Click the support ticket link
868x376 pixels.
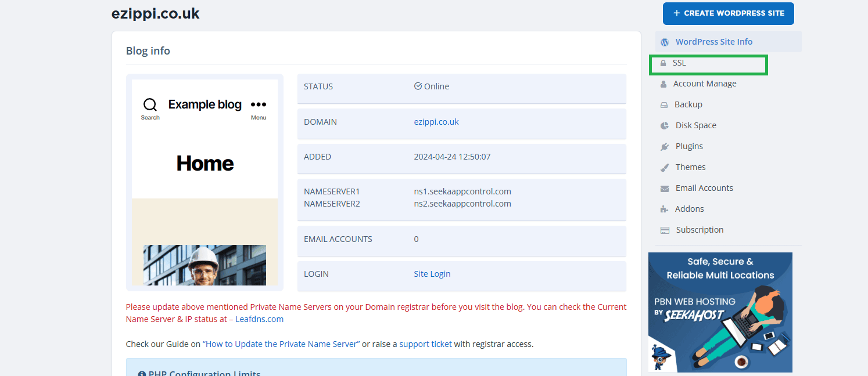[425, 344]
